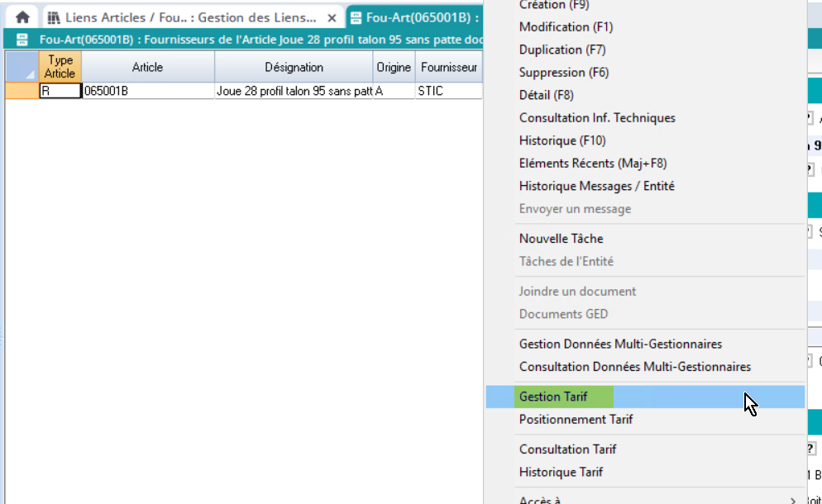
Task: Click Suppression (F6) menu entry
Action: tap(563, 73)
